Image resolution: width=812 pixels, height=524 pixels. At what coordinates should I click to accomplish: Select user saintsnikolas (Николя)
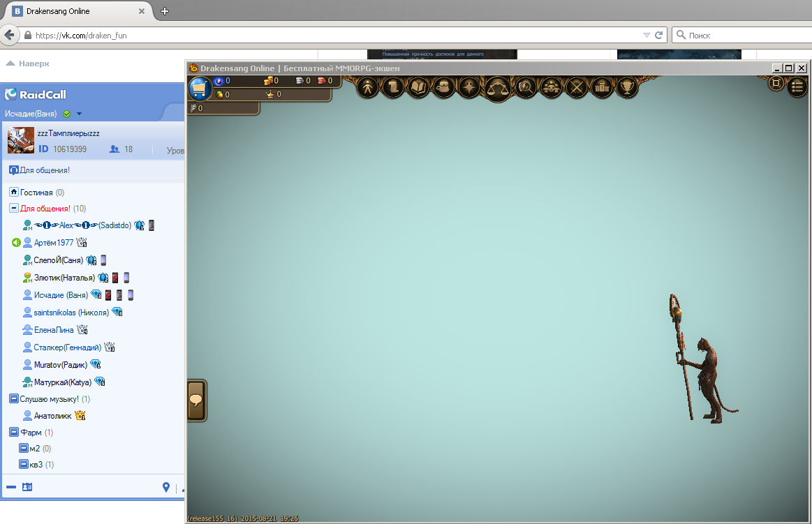71,313
